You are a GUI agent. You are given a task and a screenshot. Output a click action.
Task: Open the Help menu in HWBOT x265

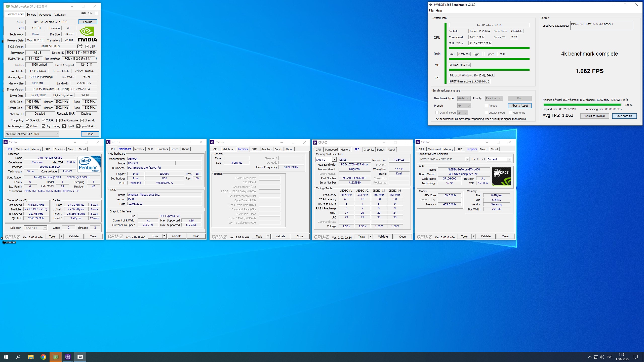point(439,11)
